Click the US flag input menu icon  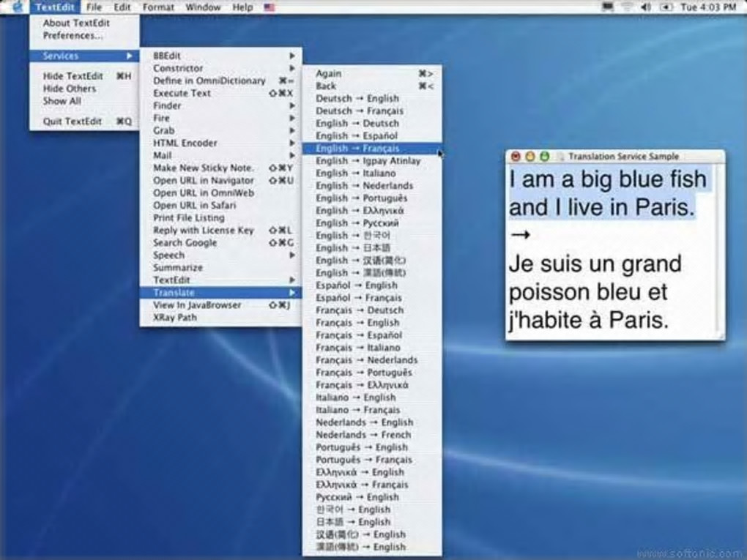coord(270,7)
